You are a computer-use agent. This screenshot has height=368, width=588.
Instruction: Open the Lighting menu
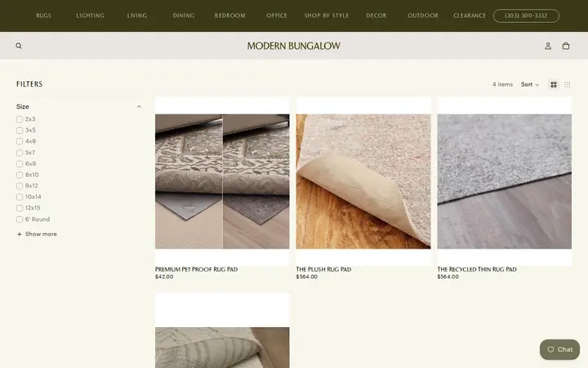[91, 16]
